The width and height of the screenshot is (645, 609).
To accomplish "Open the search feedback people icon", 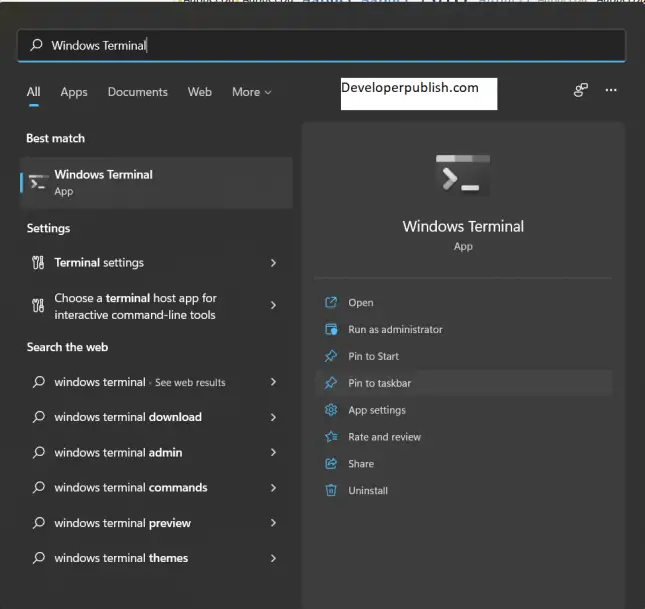I will 581,90.
